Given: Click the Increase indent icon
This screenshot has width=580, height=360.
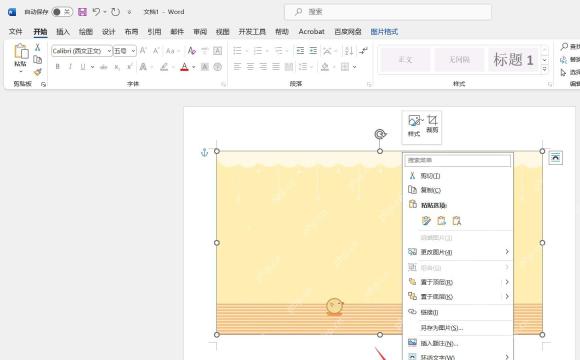Looking at the screenshot, I should (313, 51).
